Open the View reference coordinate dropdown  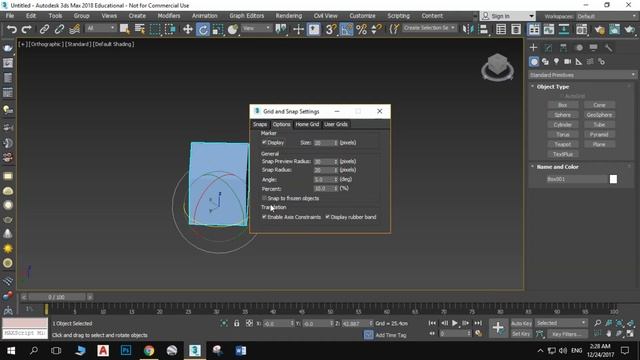[x=256, y=28]
